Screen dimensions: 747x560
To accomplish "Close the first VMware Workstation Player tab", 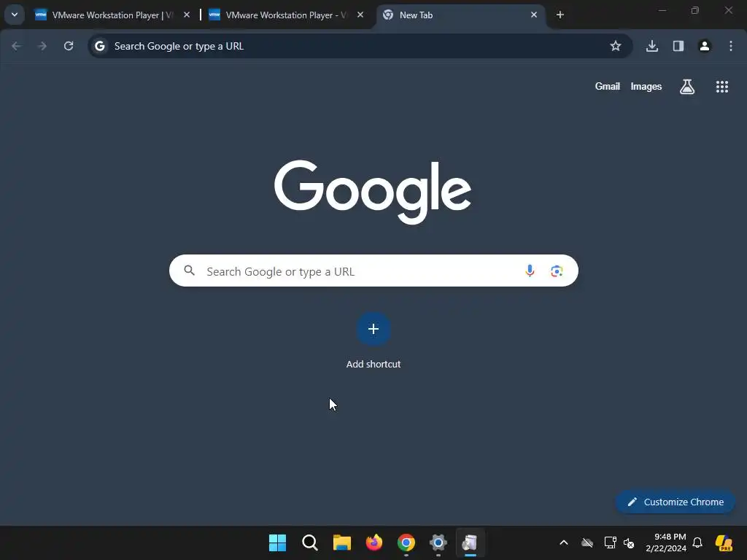I will click(187, 15).
